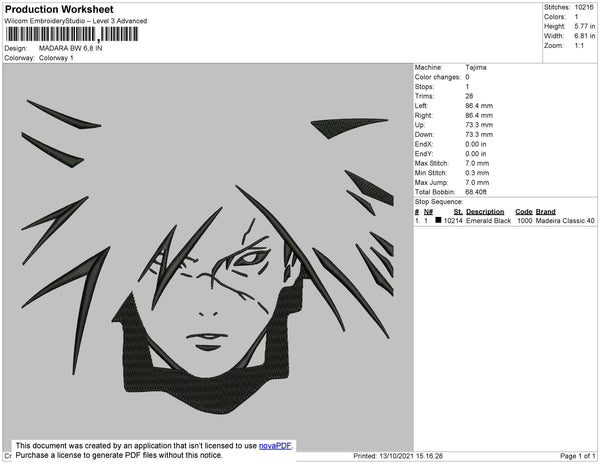Click the 'Color changes:' label
600x464 pixels.
click(438, 77)
